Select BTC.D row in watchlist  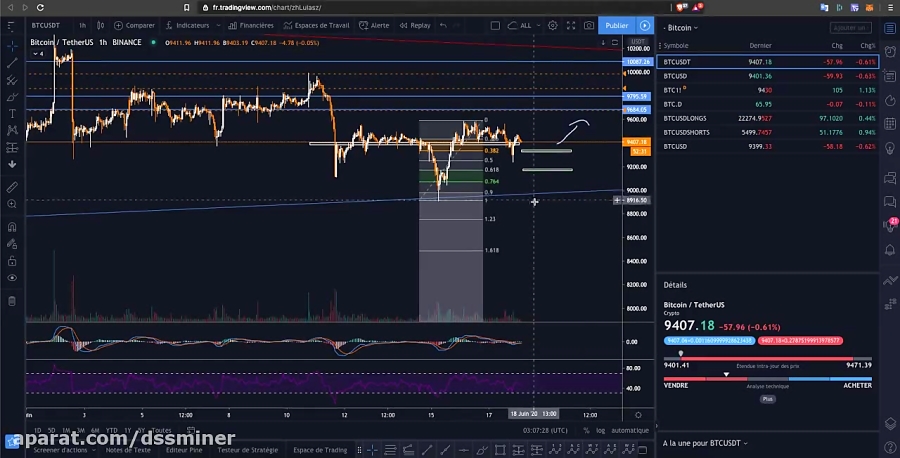pyautogui.click(x=768, y=104)
